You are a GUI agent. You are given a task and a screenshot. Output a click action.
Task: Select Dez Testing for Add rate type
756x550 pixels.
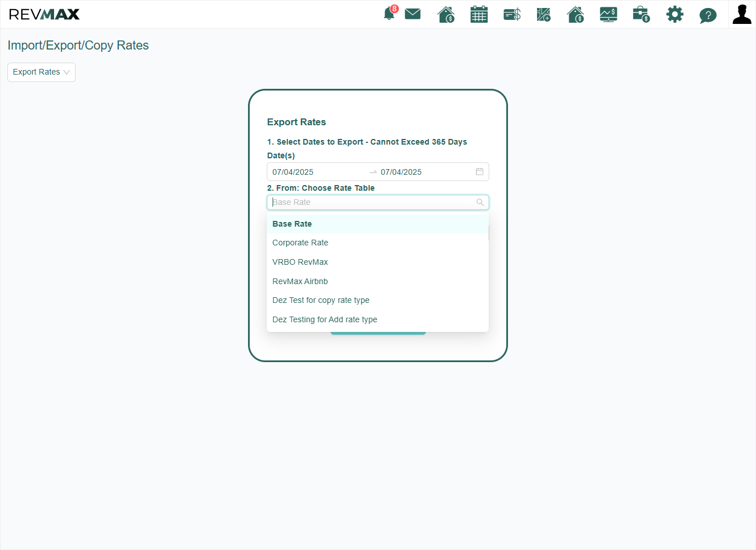378,319
